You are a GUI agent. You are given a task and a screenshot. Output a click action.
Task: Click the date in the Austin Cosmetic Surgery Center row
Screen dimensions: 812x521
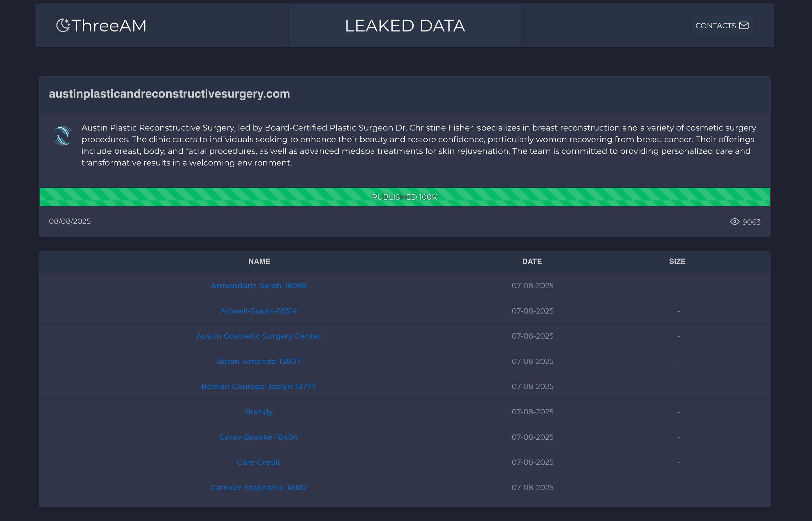[x=532, y=336]
